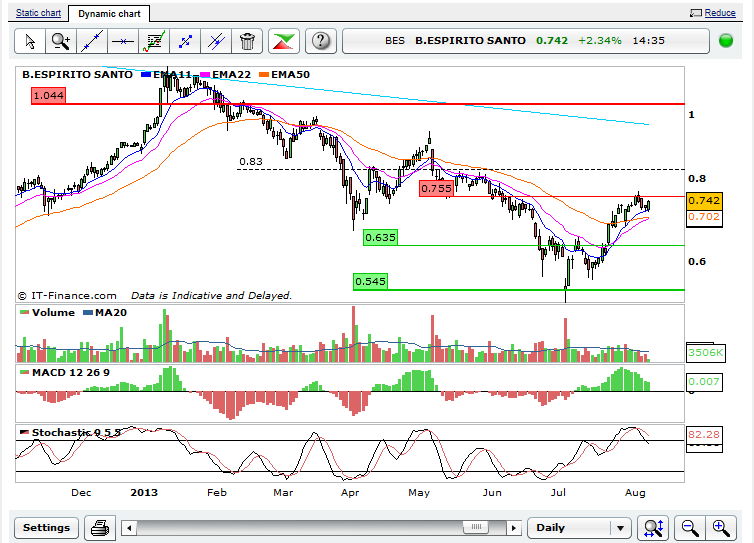Activate the zoom-in magnifier tool

point(61,41)
